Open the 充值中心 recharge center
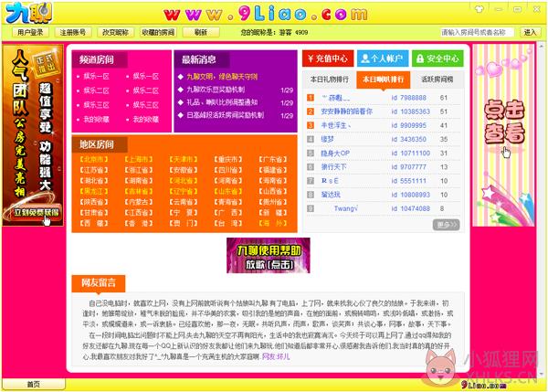Viewport: 548px width, 392px height. (x=328, y=58)
